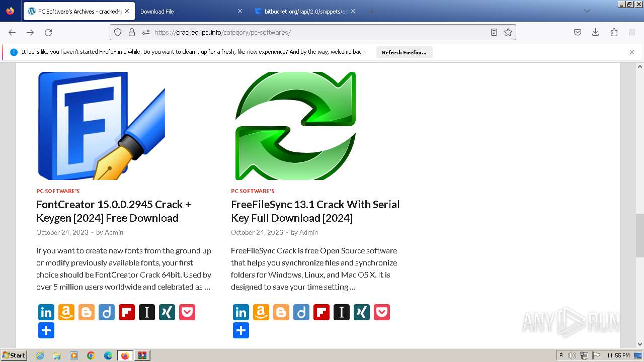Click the tracking protection shield icon

[118, 32]
